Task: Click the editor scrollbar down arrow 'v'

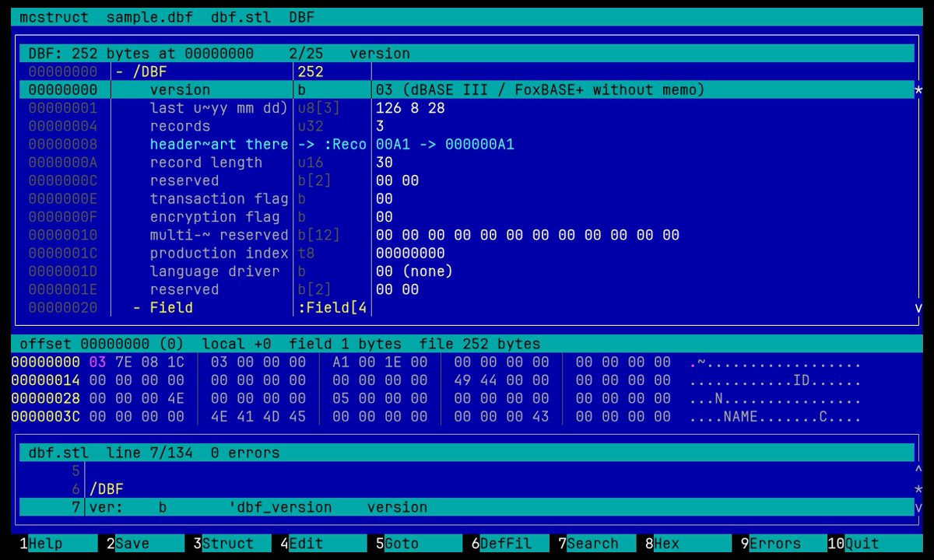Action: click(x=918, y=507)
